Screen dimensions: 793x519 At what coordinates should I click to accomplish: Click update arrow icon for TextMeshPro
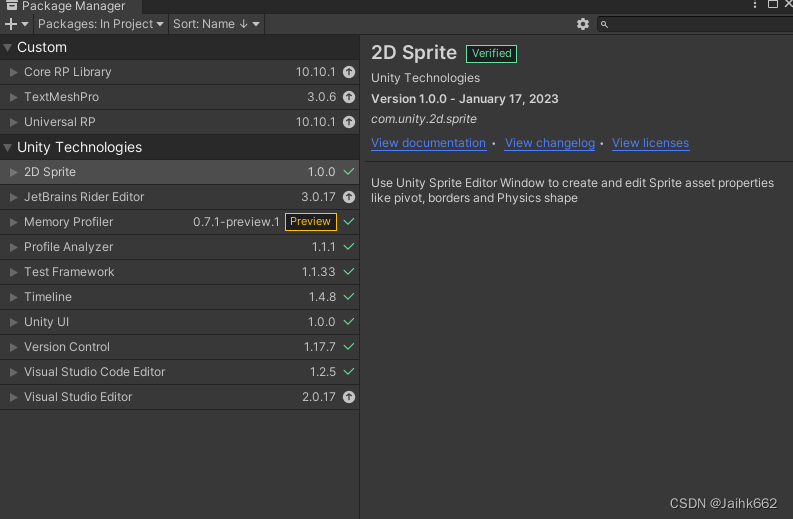(x=349, y=97)
